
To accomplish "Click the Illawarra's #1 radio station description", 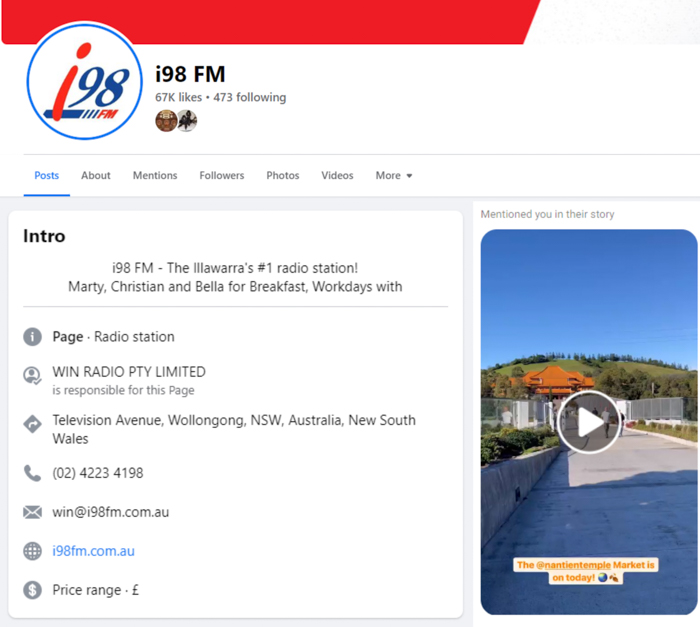I will click(235, 277).
